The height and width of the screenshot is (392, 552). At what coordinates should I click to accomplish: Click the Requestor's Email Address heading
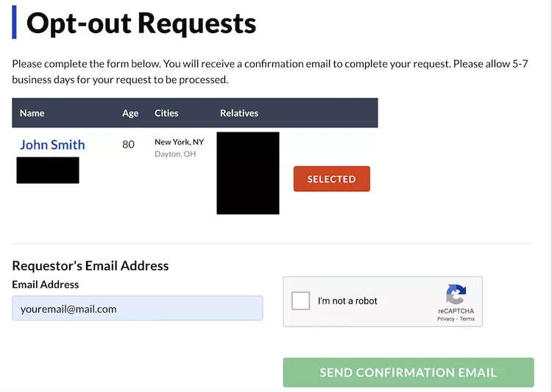tap(91, 266)
